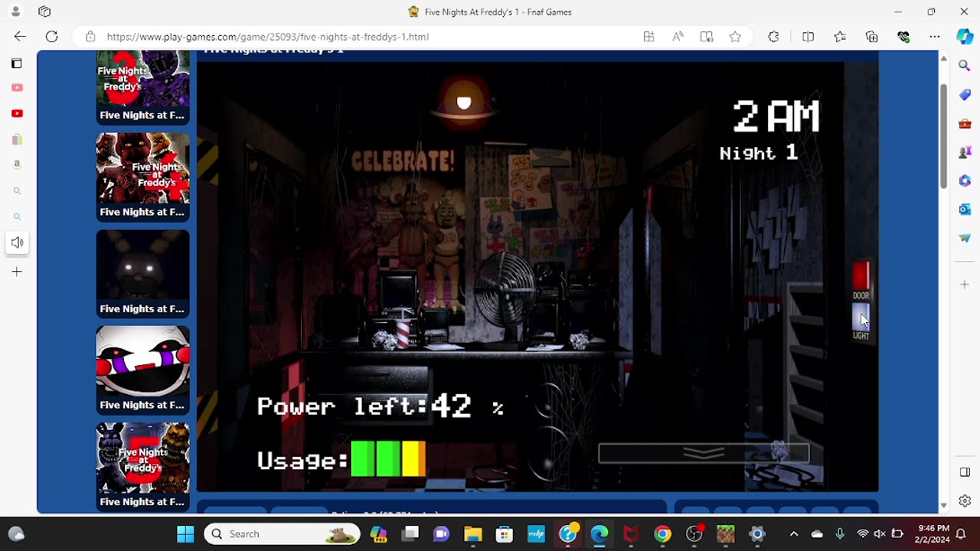Screen dimensions: 980x551
Task: Click the page vertical scrollbar thumb
Action: point(943,137)
